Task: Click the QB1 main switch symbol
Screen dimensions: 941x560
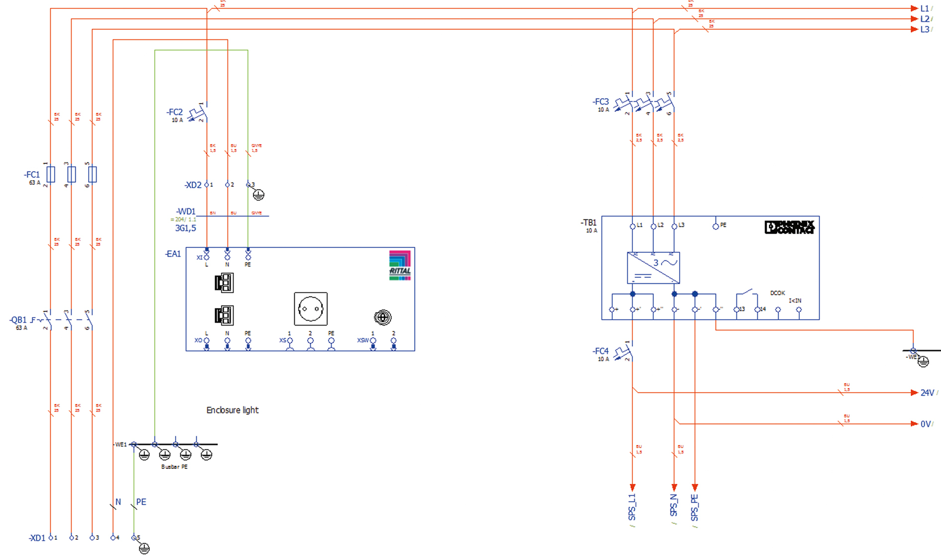Action: 67,320
